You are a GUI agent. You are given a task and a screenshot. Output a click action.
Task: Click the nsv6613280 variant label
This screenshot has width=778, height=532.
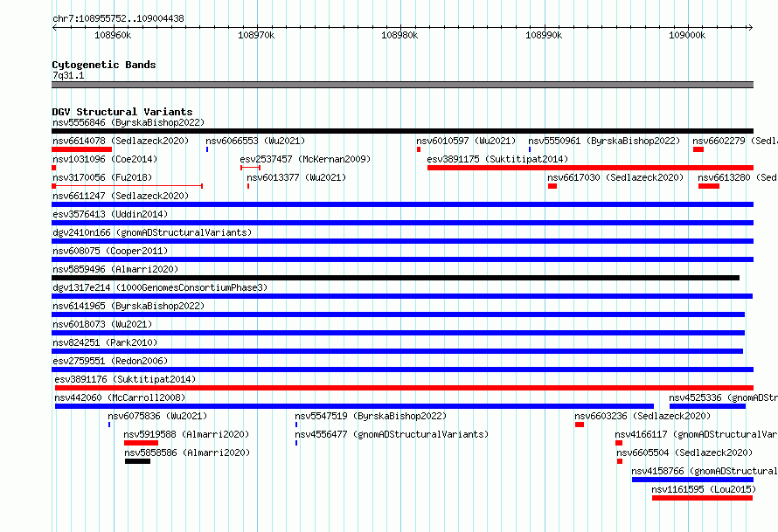pos(738,177)
